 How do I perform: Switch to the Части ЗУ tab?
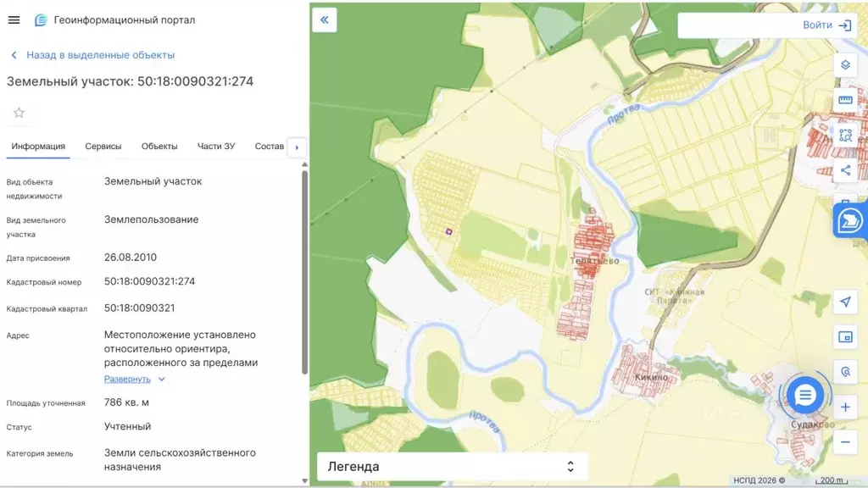tap(216, 147)
